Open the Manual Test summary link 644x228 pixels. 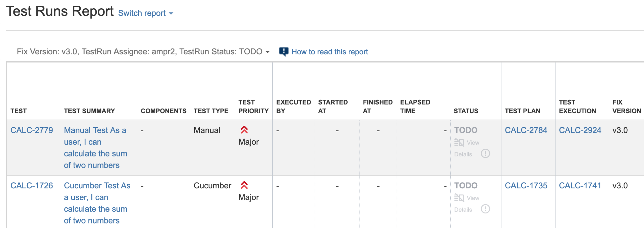tap(96, 148)
